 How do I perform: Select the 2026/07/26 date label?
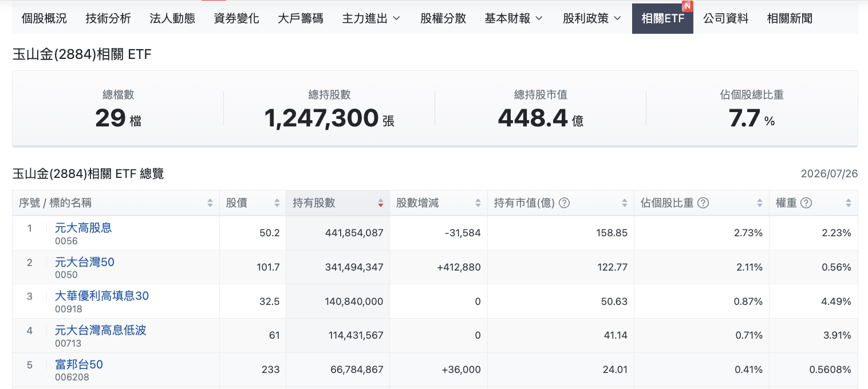[829, 174]
